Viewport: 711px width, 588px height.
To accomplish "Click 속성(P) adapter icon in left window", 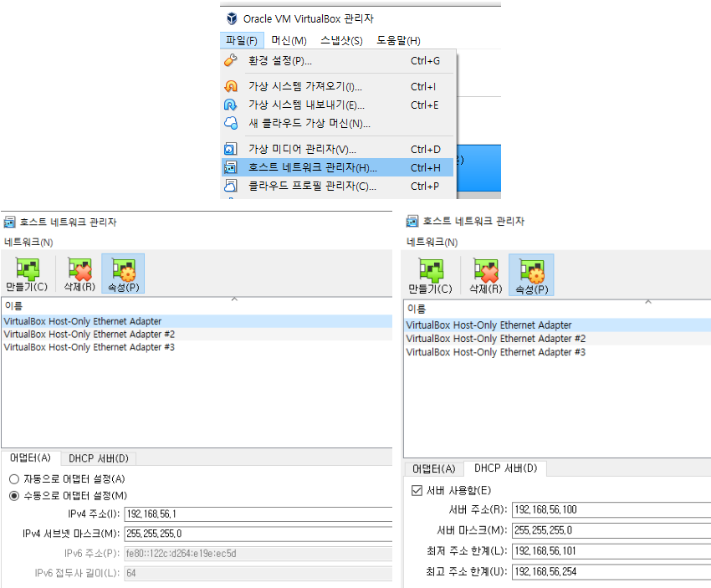I will pyautogui.click(x=123, y=270).
